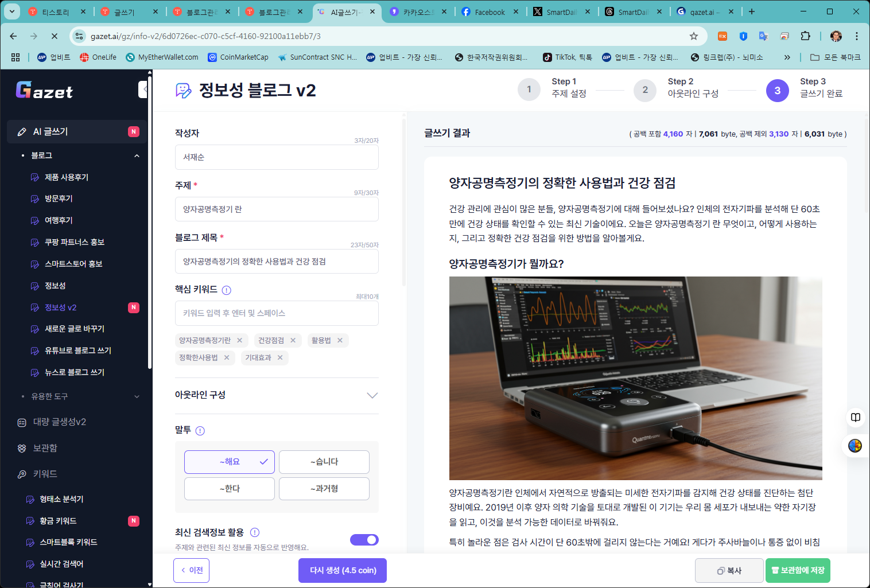Show more bookmarks with the chevron
Screen dimensions: 870x588
(x=787, y=57)
